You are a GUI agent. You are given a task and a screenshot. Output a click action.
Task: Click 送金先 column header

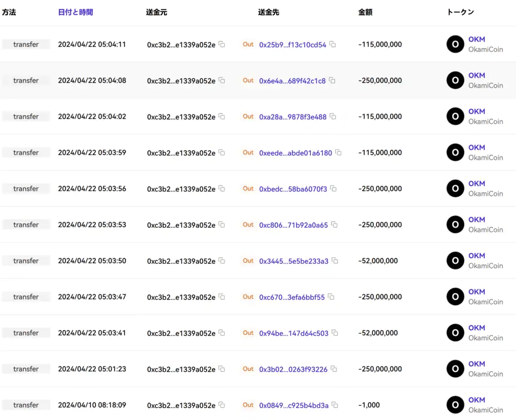point(269,12)
